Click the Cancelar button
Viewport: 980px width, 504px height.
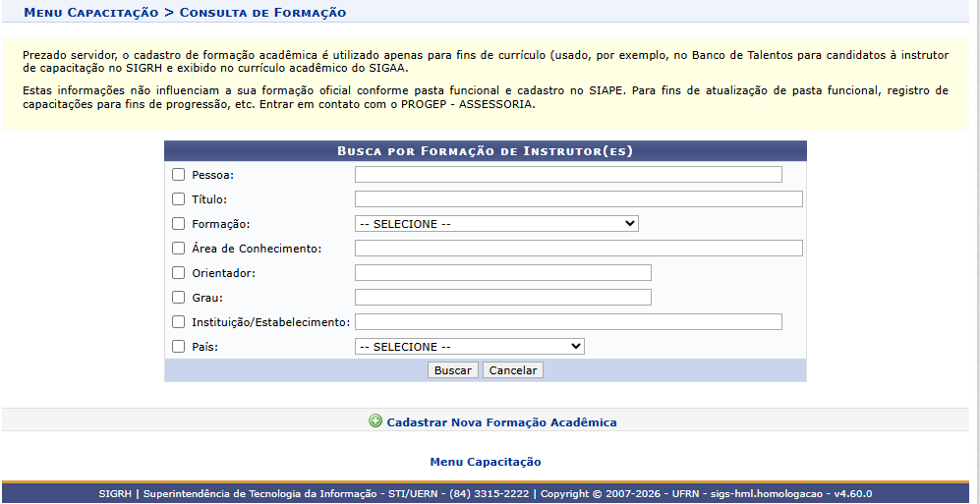click(512, 370)
